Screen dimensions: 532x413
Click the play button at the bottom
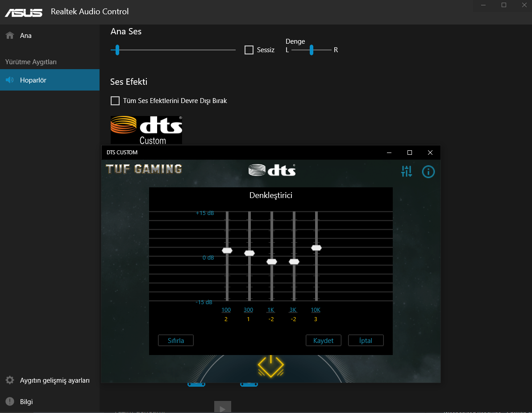(223, 407)
